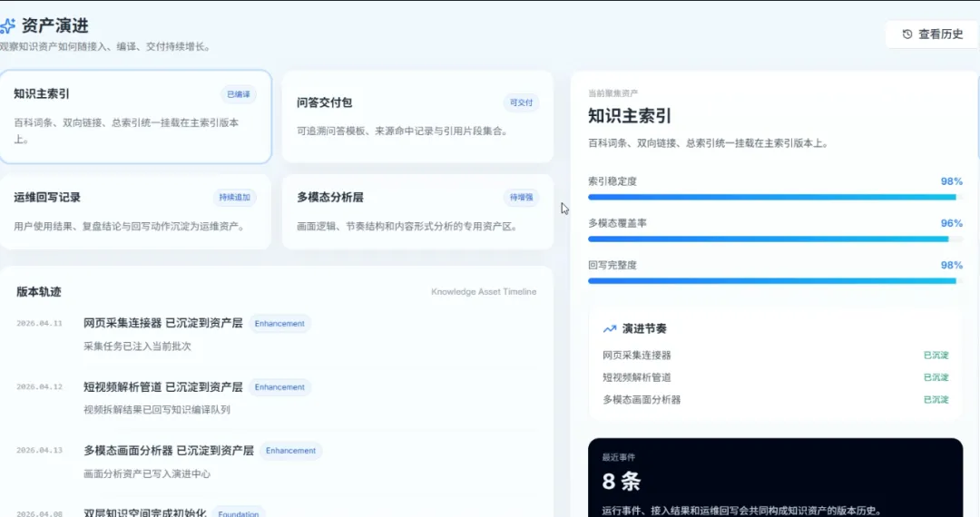
Task: Click the sparkle icon beside 资产演进 title
Action: [x=7, y=25]
